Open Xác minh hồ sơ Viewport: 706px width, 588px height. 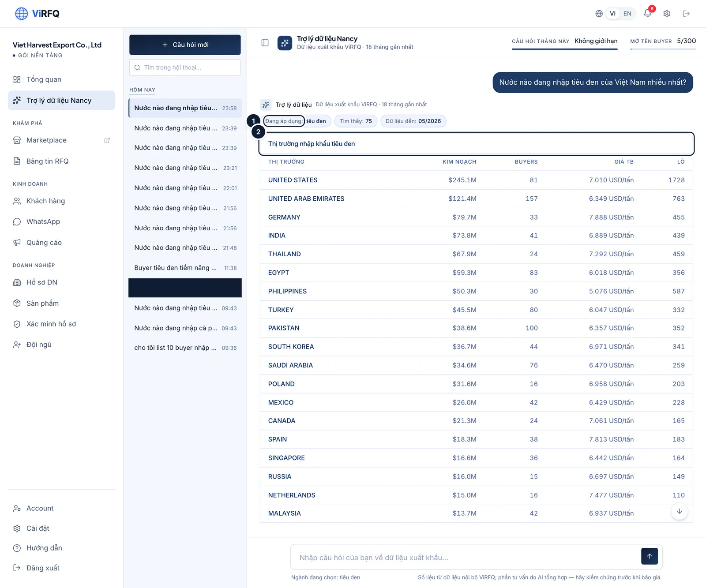click(61, 324)
